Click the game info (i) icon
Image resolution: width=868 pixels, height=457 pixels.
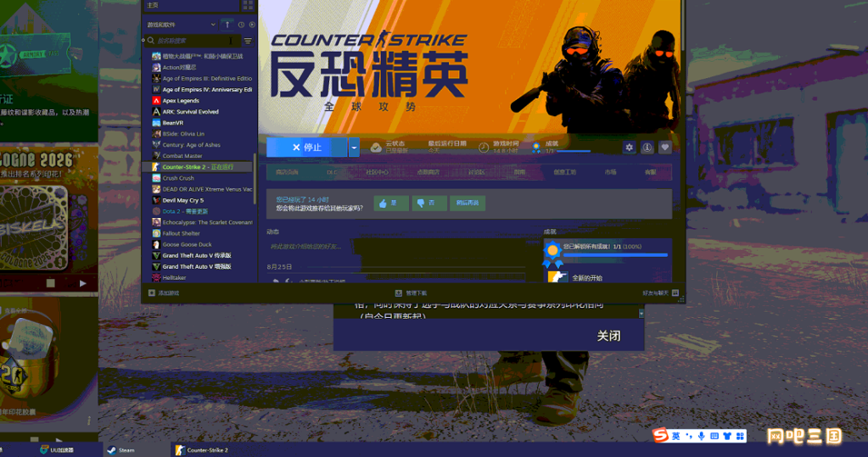point(647,148)
